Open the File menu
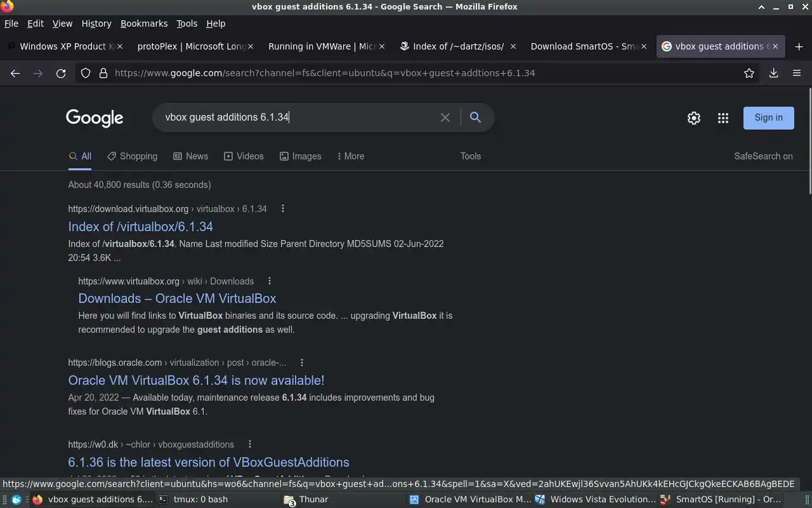 coord(11,23)
